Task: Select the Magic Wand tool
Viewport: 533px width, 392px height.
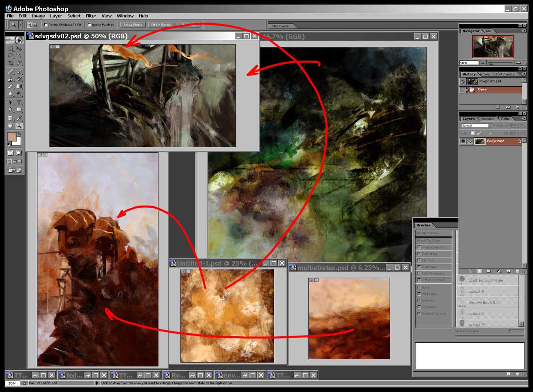Action: click(19, 56)
